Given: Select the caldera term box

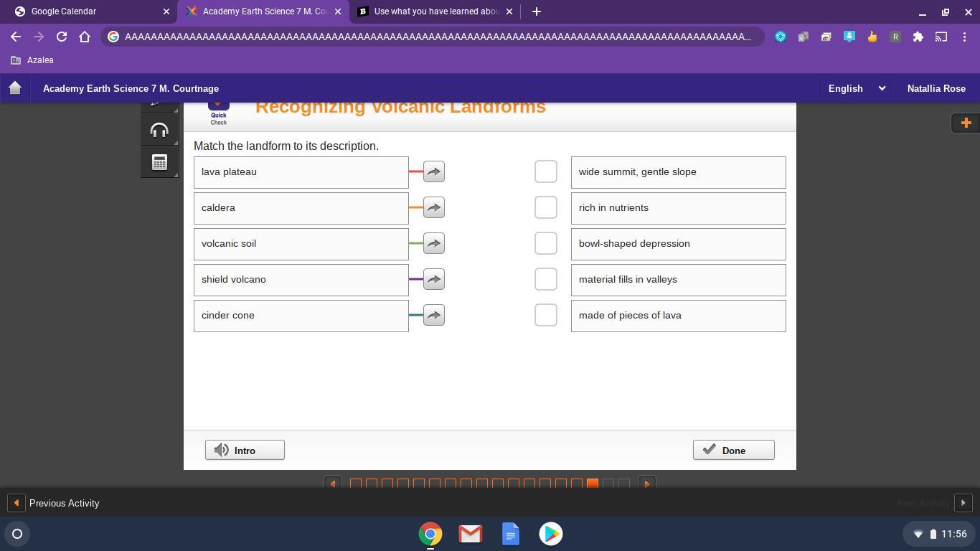Looking at the screenshot, I should [x=301, y=208].
